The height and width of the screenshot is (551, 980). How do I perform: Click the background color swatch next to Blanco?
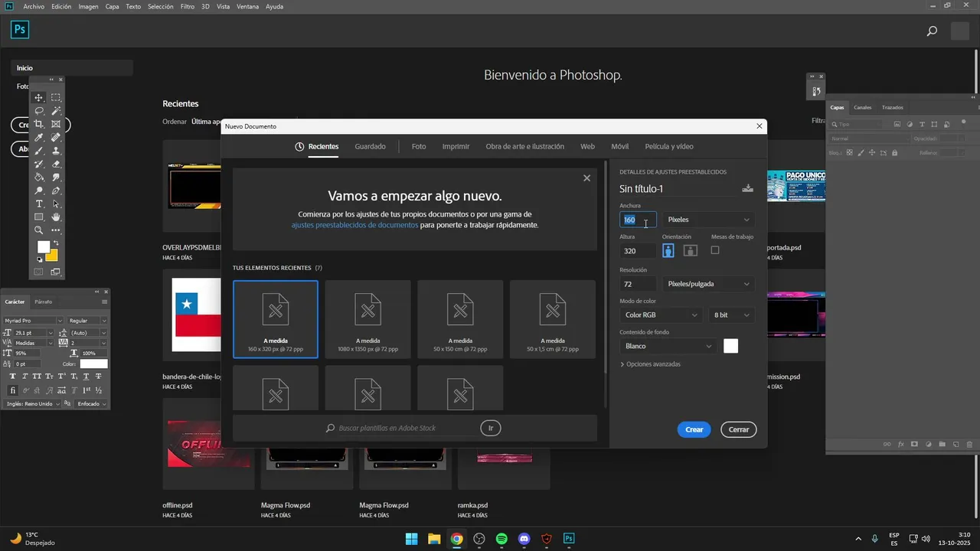point(731,346)
